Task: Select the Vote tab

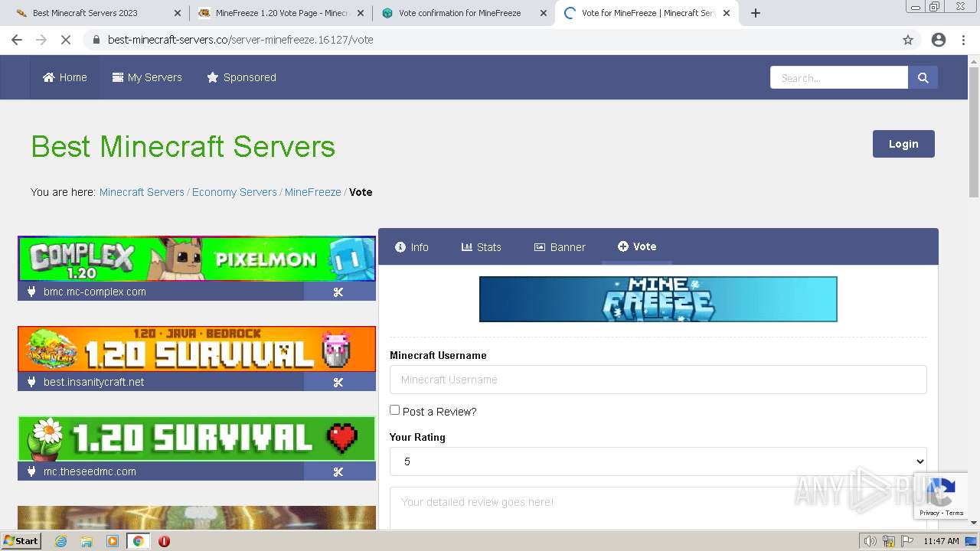Action: pyautogui.click(x=637, y=246)
